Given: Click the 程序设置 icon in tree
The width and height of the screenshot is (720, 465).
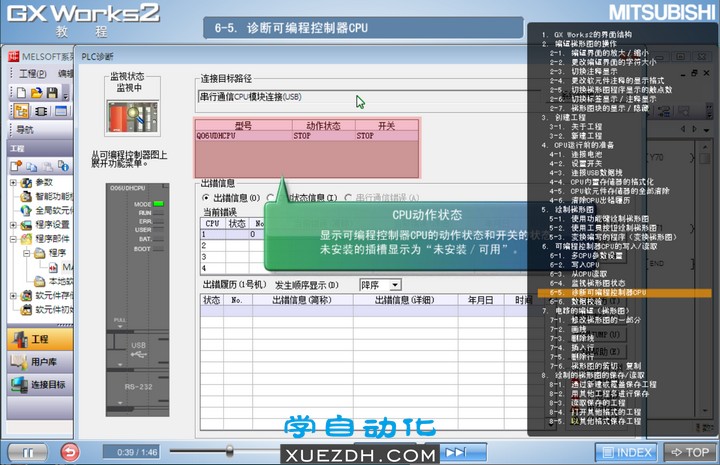Looking at the screenshot, I should tap(27, 224).
